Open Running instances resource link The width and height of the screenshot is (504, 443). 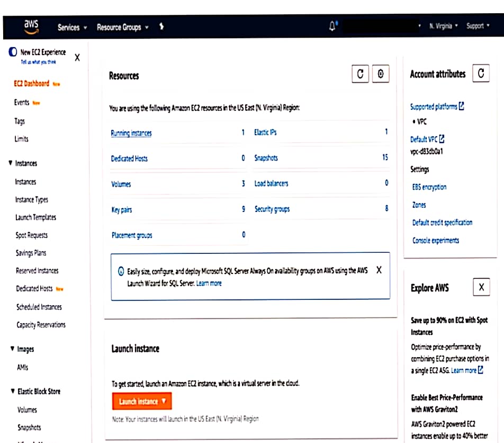click(x=131, y=133)
